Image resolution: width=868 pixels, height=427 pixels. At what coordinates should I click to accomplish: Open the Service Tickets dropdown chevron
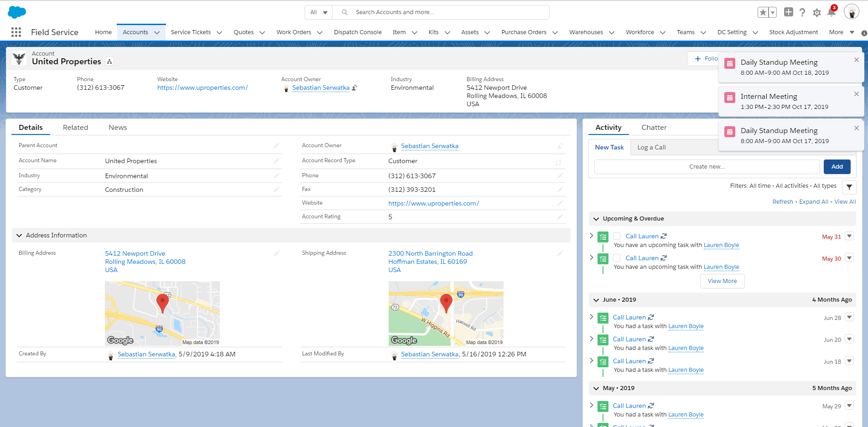click(x=219, y=32)
